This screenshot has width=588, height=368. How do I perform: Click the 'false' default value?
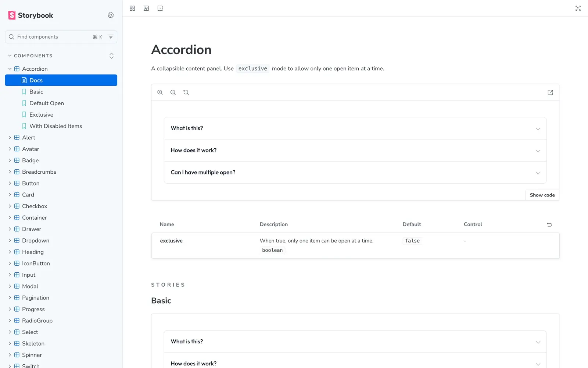pyautogui.click(x=412, y=241)
